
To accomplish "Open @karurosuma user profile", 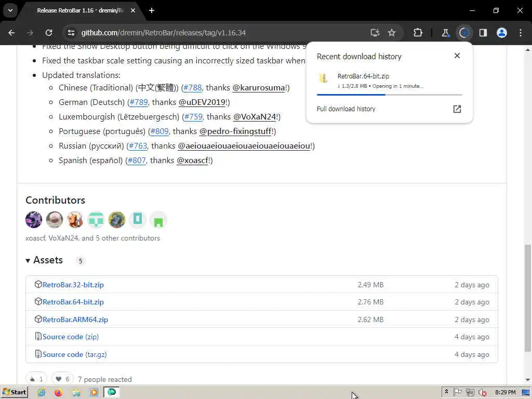I will 259,87.
